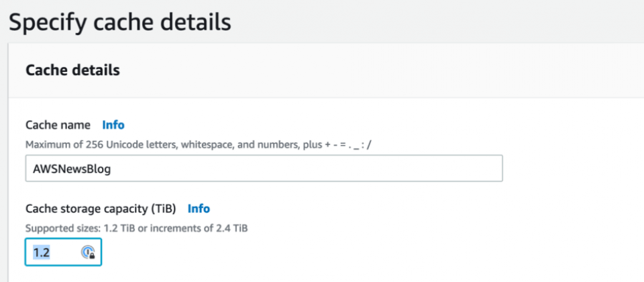Click the word TiB in capacity label
Screen dimensions: 644x282
click(164, 209)
